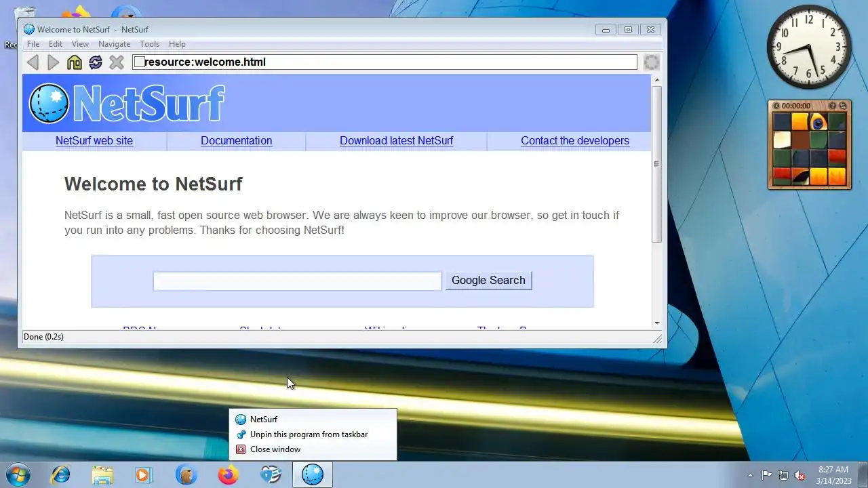Screen dimensions: 868x488
Task: Click the throbber icon right of address bar
Action: (651, 62)
